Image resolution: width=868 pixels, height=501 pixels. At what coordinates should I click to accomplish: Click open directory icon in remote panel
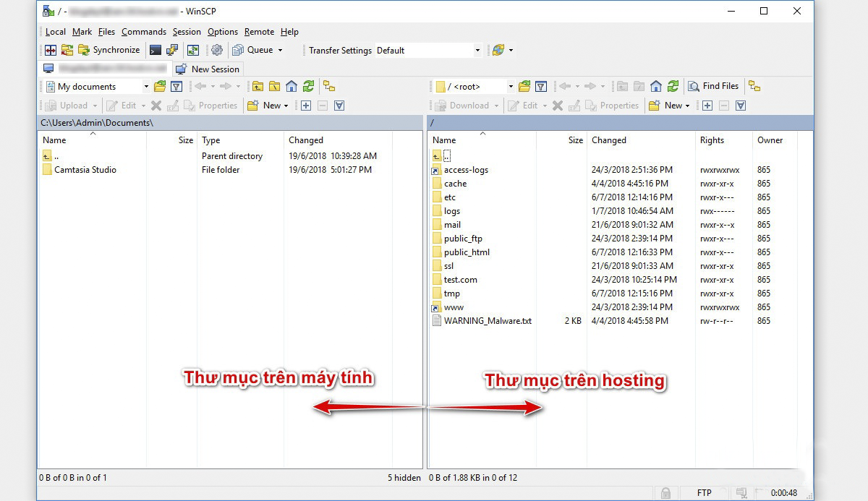[x=524, y=86]
